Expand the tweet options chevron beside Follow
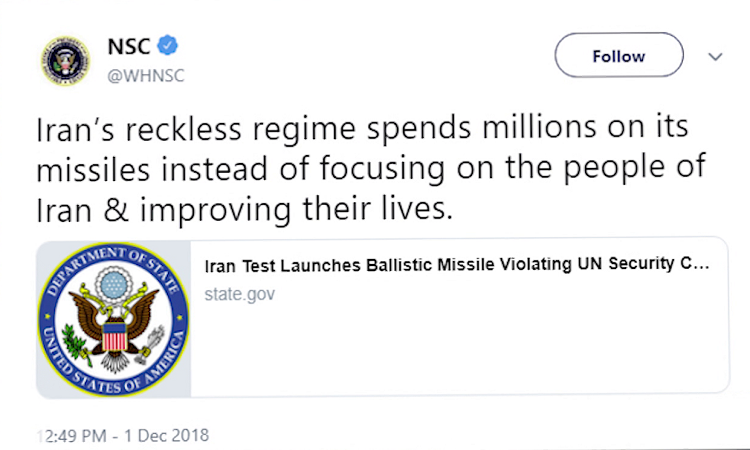 click(x=715, y=56)
